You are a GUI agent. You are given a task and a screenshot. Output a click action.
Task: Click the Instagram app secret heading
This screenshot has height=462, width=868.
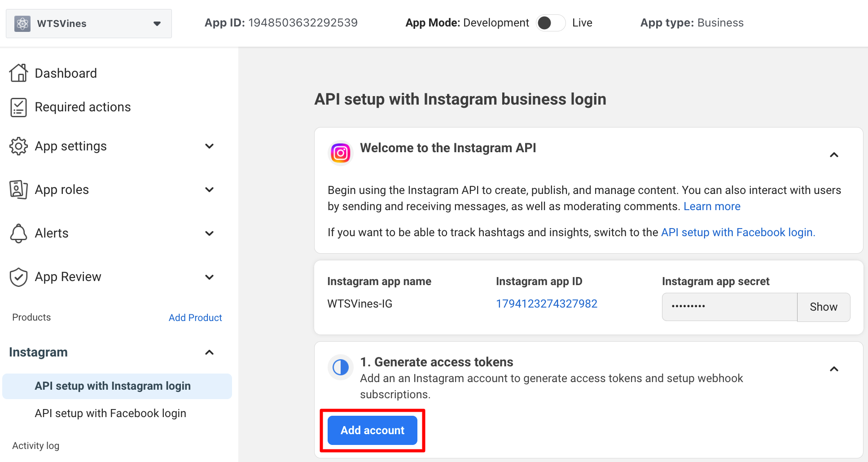(716, 282)
